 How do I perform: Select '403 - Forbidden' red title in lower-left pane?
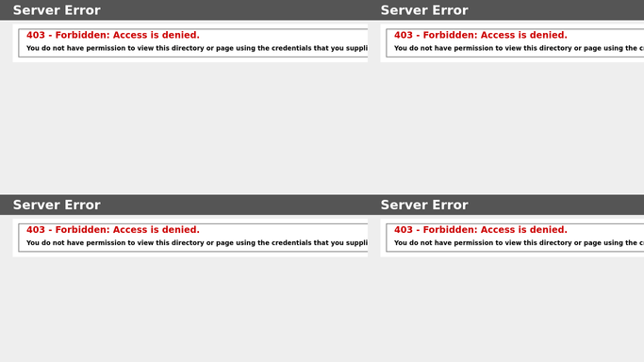click(113, 229)
